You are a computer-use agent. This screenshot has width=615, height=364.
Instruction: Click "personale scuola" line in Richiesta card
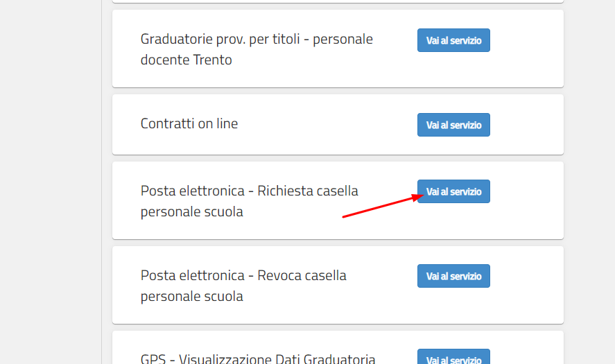click(192, 212)
